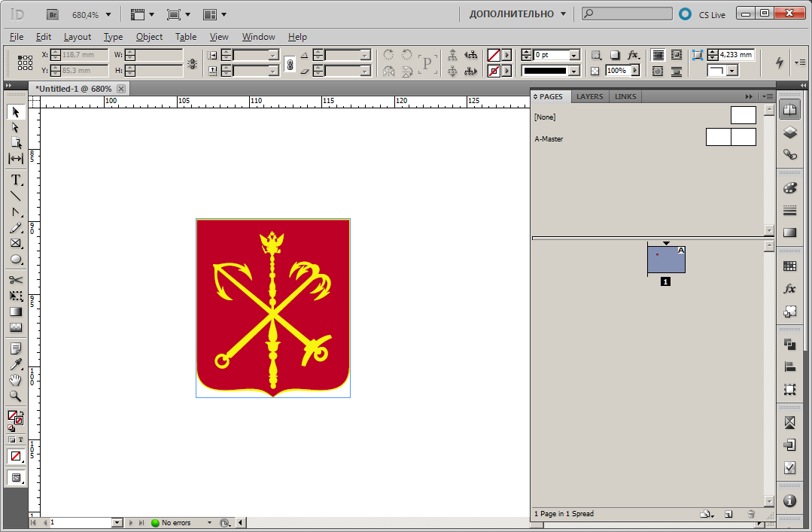Screen dimensions: 812x532
Task: Open the Screen Mode dropdown in the app bar
Action: (178, 14)
